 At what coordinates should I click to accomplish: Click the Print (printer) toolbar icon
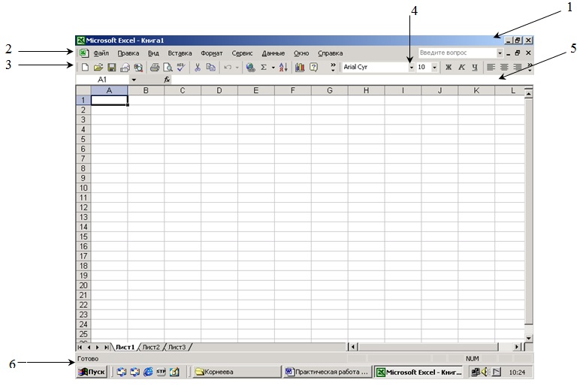tap(155, 68)
